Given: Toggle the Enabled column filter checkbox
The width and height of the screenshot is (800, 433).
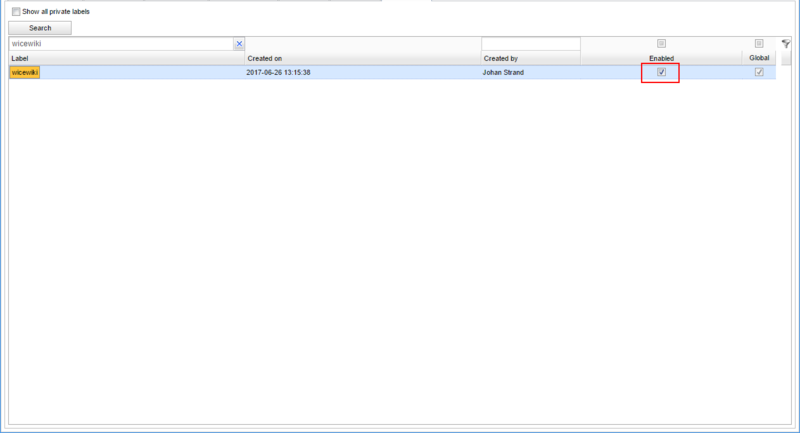Looking at the screenshot, I should coord(661,44).
